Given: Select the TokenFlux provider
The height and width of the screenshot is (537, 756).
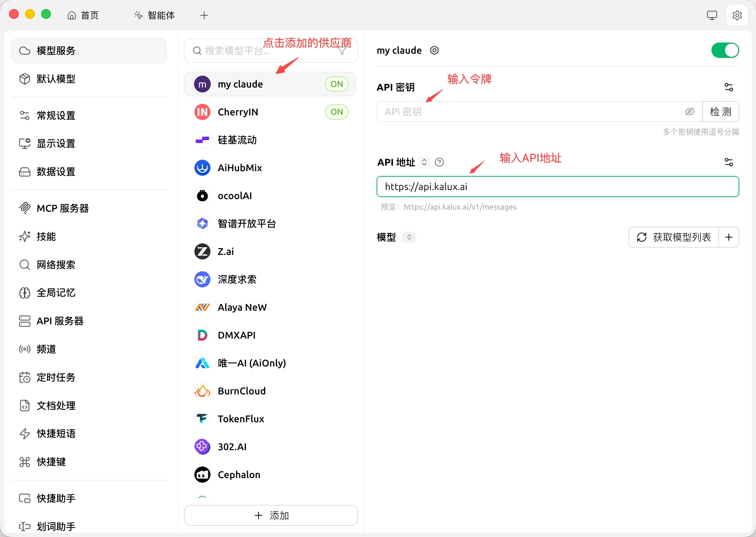Looking at the screenshot, I should click(270, 419).
